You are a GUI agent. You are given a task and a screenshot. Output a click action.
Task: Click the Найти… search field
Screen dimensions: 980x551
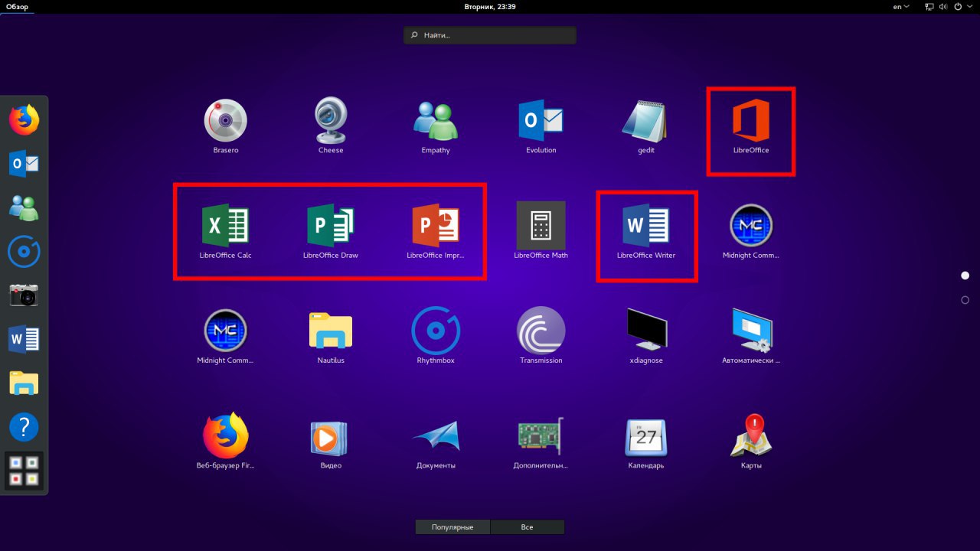click(x=490, y=35)
